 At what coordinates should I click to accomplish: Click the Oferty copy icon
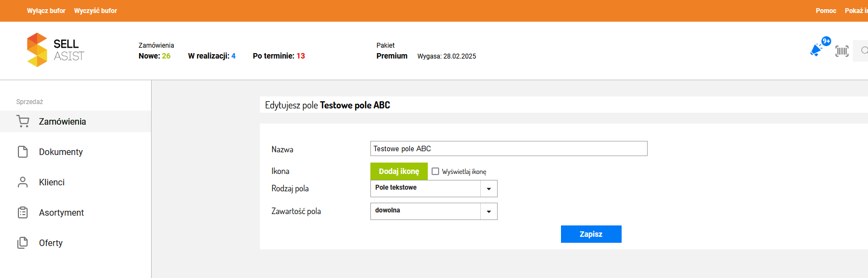point(23,243)
